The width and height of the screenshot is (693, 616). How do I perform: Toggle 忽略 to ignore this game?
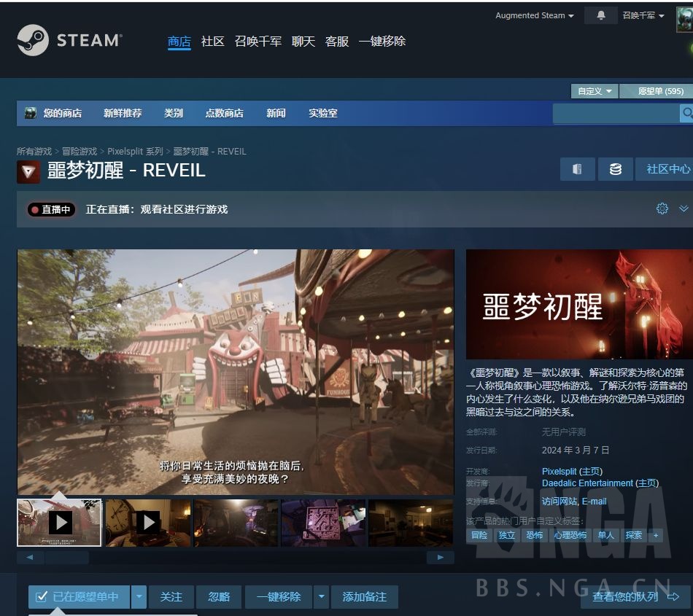219,596
